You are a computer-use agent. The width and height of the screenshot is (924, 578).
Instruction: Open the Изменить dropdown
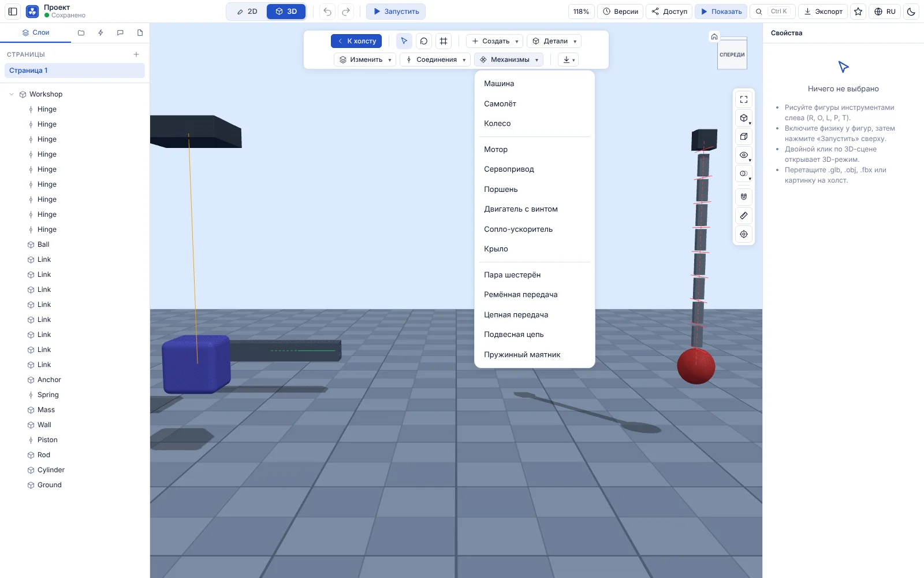(365, 60)
